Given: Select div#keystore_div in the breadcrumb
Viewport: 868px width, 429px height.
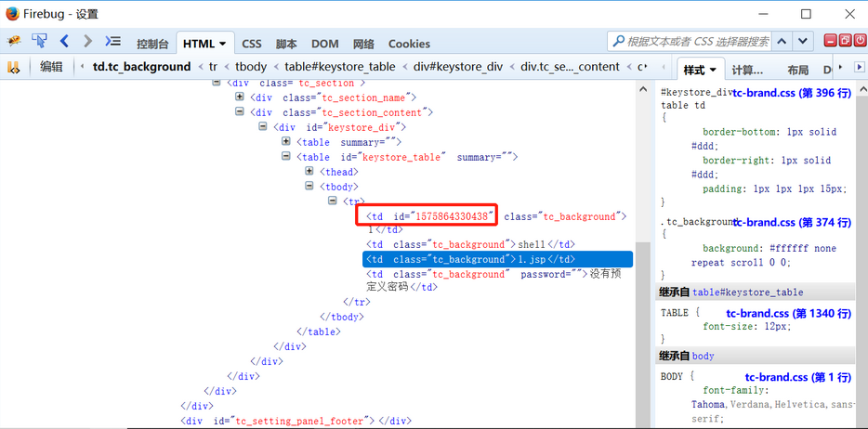Looking at the screenshot, I should pos(457,67).
